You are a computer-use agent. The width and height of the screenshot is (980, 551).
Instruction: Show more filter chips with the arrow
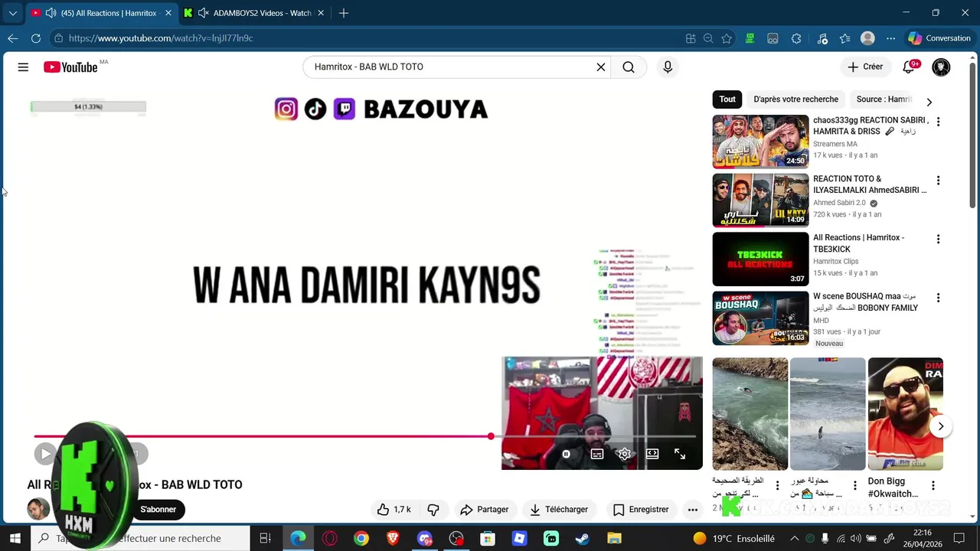[x=929, y=102]
